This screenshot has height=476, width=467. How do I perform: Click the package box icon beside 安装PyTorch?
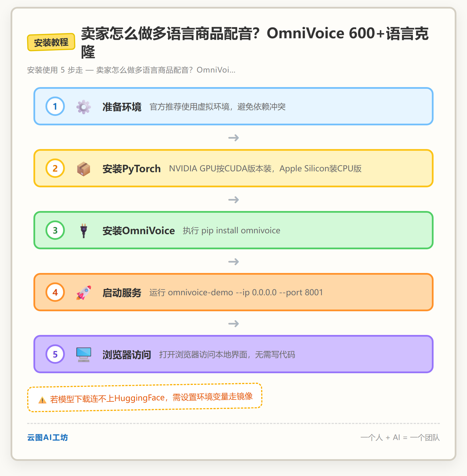pos(83,169)
